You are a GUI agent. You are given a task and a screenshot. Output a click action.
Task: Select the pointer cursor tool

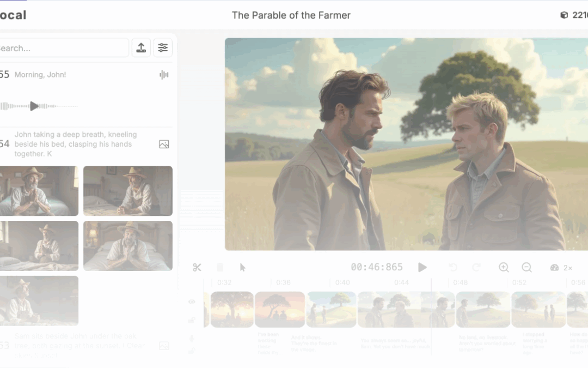(x=243, y=267)
